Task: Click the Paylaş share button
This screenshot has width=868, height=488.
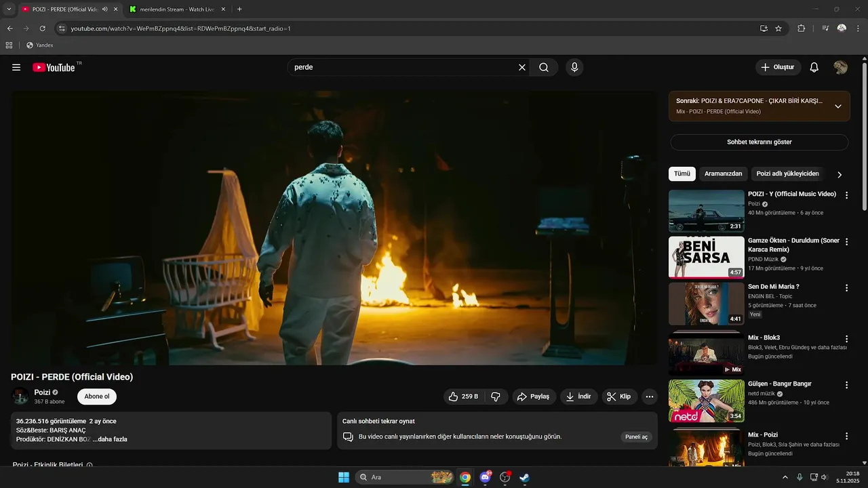Action: coord(534,396)
